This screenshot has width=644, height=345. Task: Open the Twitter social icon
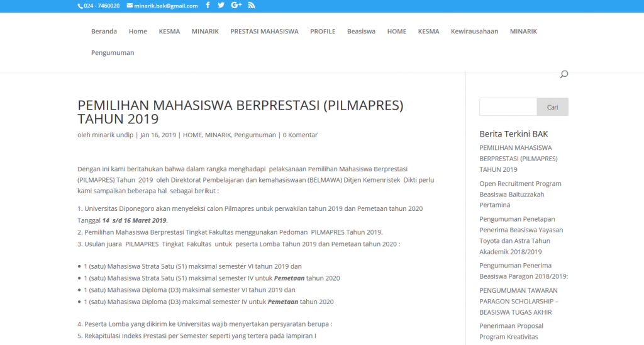click(221, 6)
